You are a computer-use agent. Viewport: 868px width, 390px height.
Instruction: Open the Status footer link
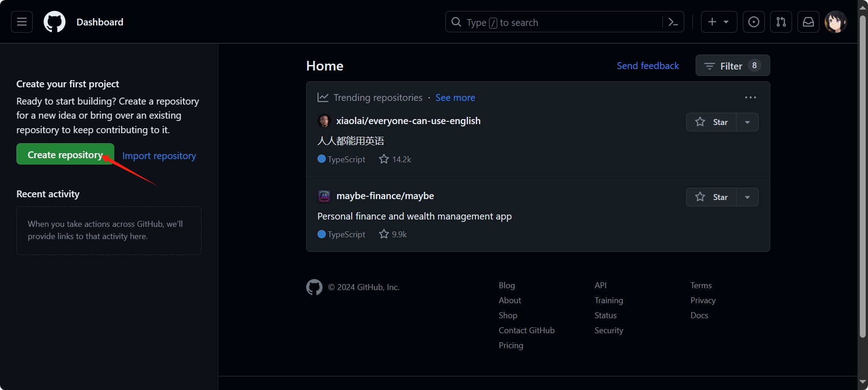coord(606,315)
